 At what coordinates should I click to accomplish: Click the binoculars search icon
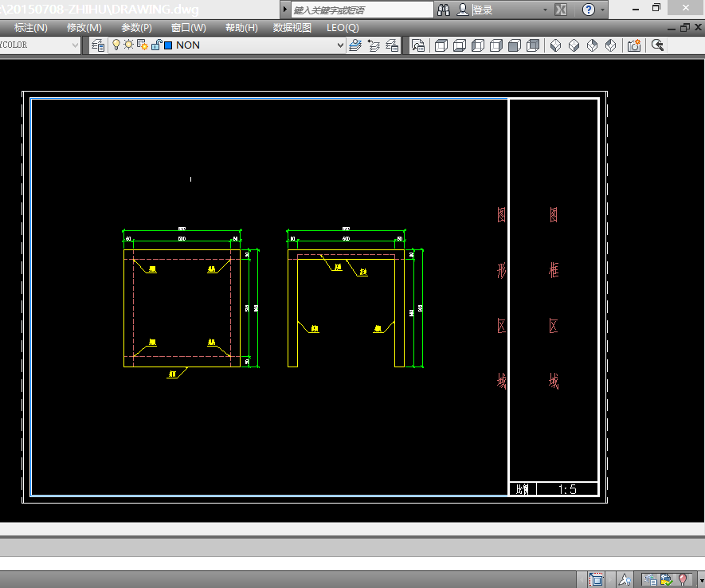(x=445, y=10)
